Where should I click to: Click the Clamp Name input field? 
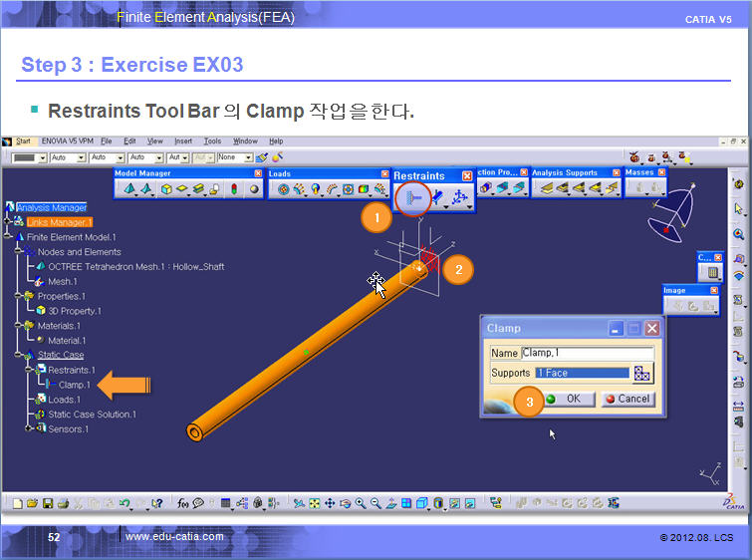tap(588, 353)
